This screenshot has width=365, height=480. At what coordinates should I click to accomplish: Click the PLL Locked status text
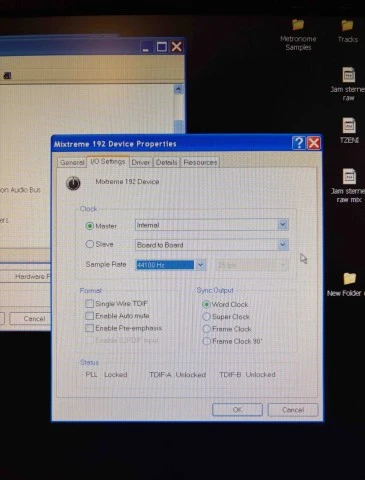106,375
